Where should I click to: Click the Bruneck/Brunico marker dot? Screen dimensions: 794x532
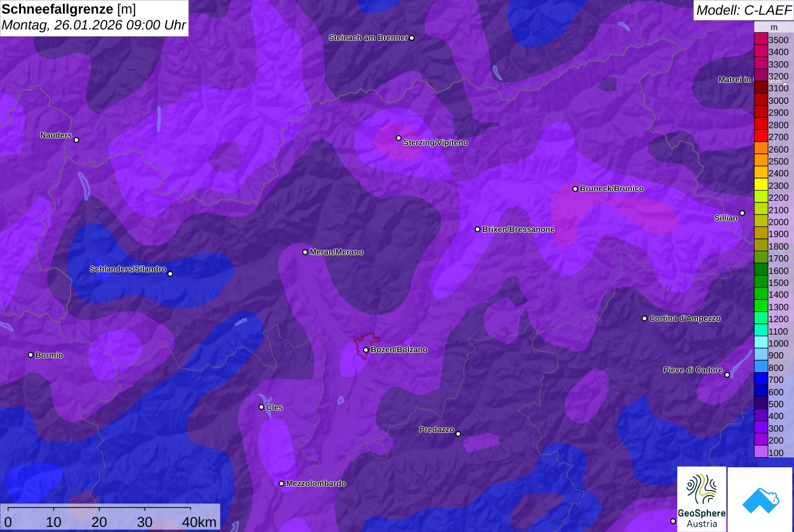(575, 189)
